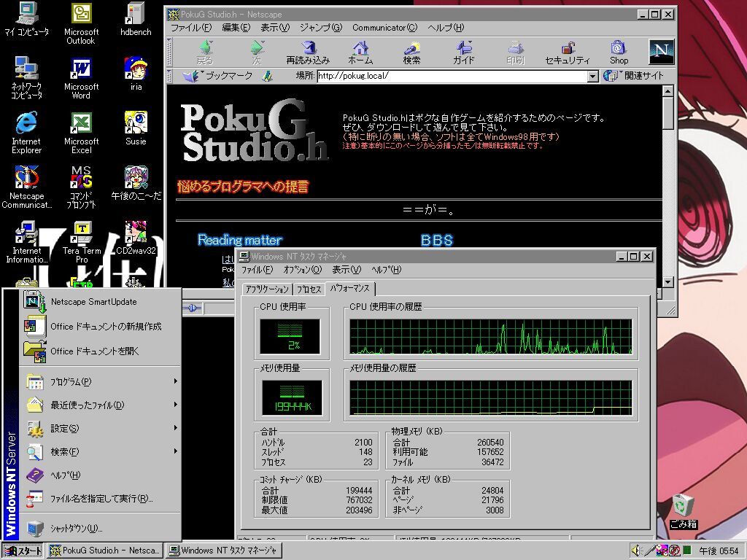
Task: Open ヘルプ(H) in Start menu
Action: coord(101,475)
